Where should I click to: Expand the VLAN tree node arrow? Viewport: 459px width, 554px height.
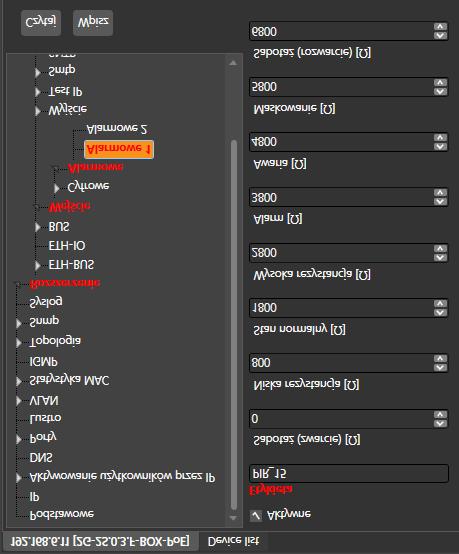coord(19,401)
